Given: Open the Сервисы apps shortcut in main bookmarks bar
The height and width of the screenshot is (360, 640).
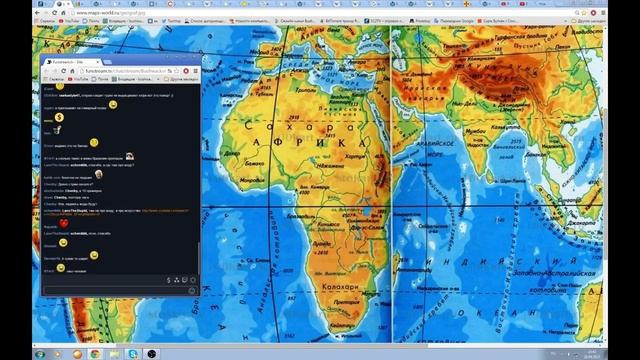Looking at the screenshot, I should pyautogui.click(x=45, y=21).
